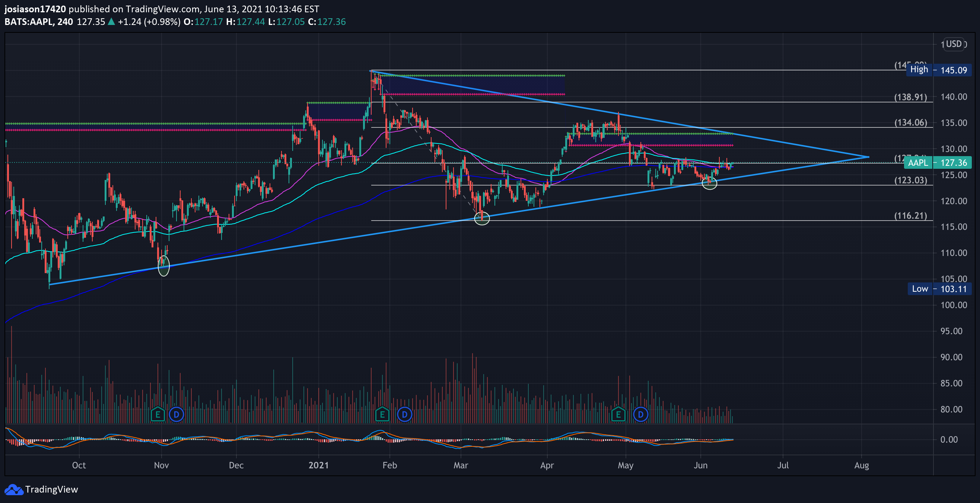Click the 2021 label on time axis
The image size is (980, 503).
319,465
